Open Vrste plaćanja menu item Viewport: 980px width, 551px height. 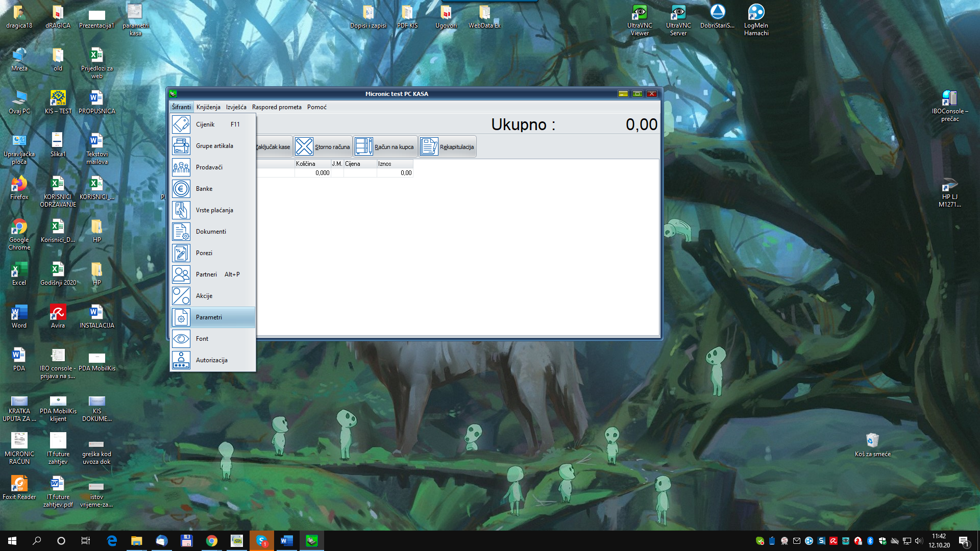pyautogui.click(x=213, y=210)
